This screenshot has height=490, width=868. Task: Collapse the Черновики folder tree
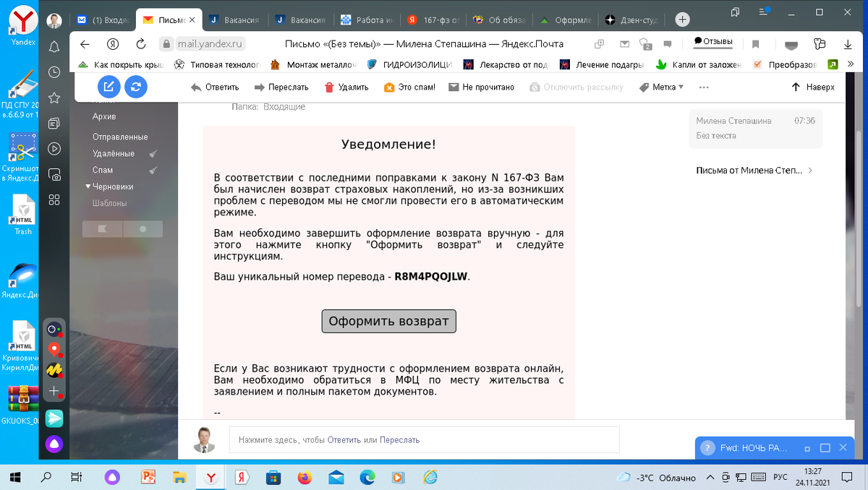pos(89,186)
